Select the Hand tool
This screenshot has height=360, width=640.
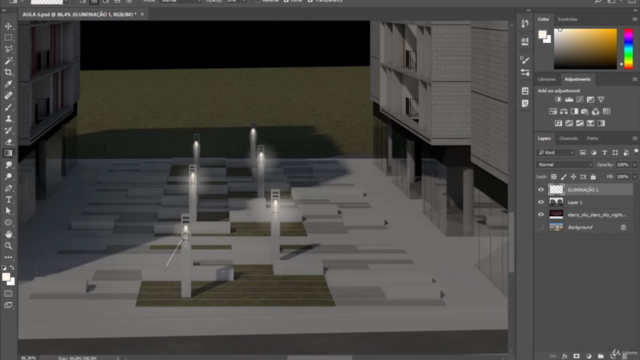tap(8, 234)
